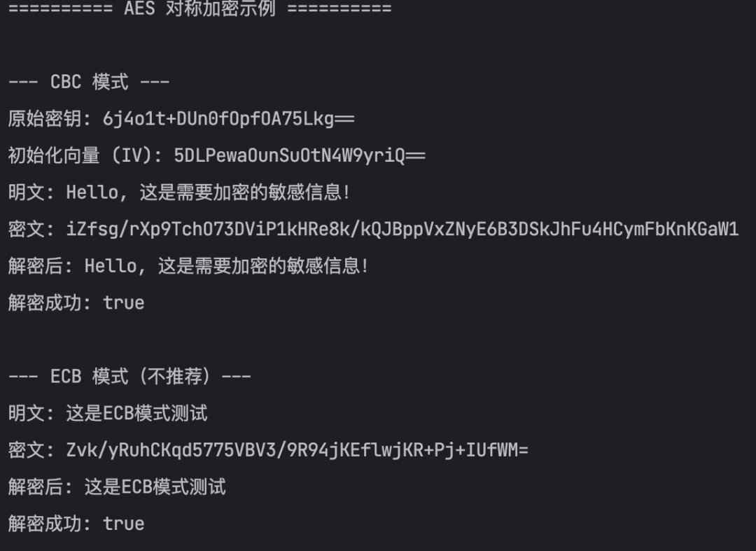Click the ECB 密文 label
Viewport: 756px width, 551px height.
27,450
